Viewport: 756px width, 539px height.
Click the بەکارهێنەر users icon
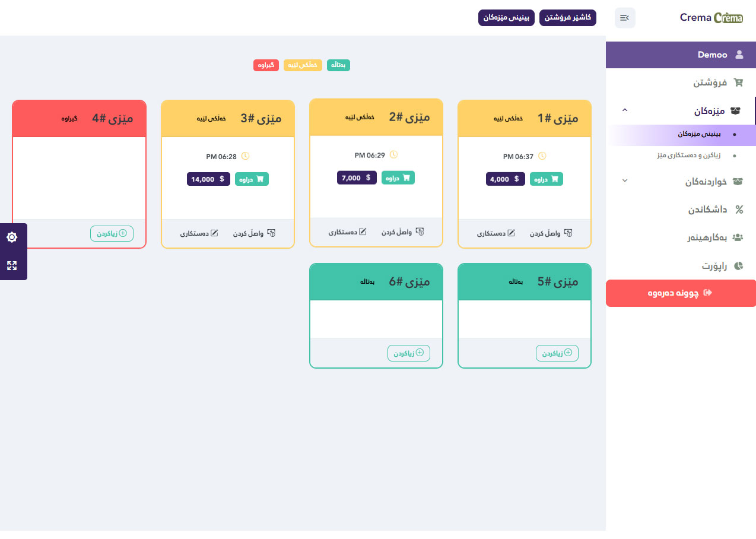click(738, 237)
